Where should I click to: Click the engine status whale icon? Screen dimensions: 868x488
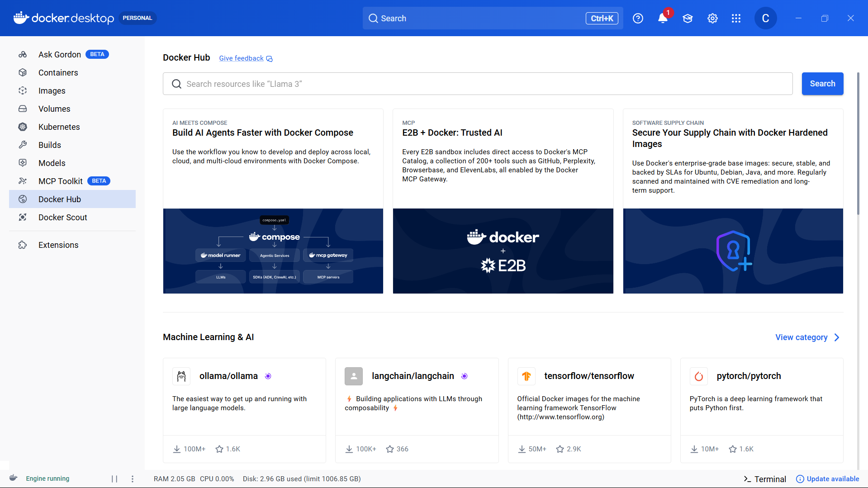coord(14,478)
